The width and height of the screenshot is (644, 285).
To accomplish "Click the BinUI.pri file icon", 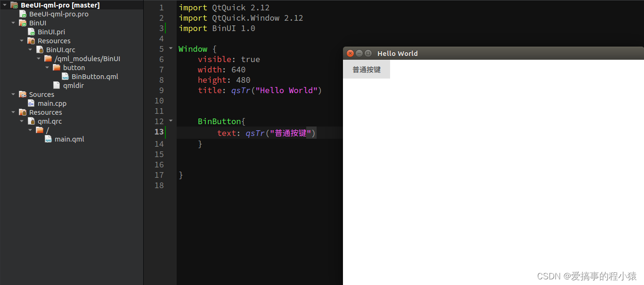I will [x=31, y=32].
